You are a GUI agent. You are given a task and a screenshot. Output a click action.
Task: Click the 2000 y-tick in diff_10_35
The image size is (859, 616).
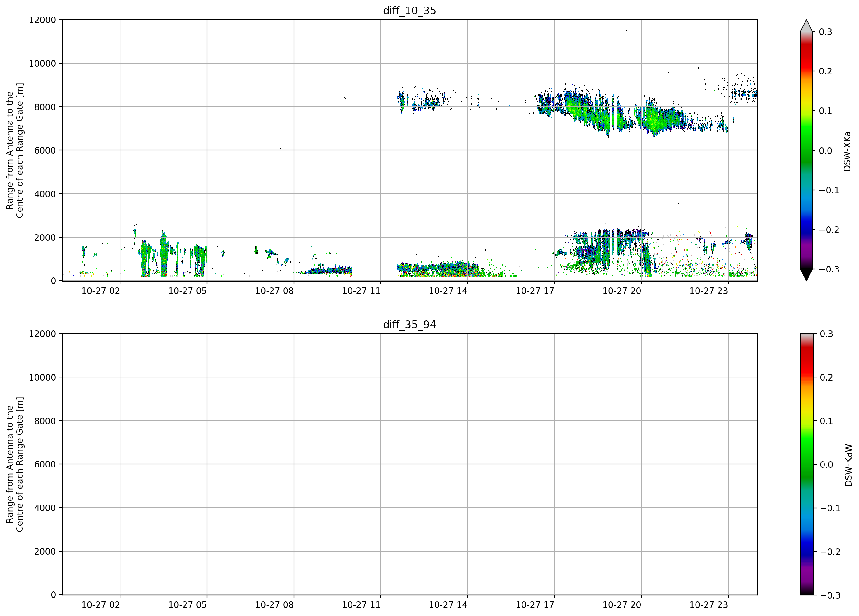click(x=45, y=238)
